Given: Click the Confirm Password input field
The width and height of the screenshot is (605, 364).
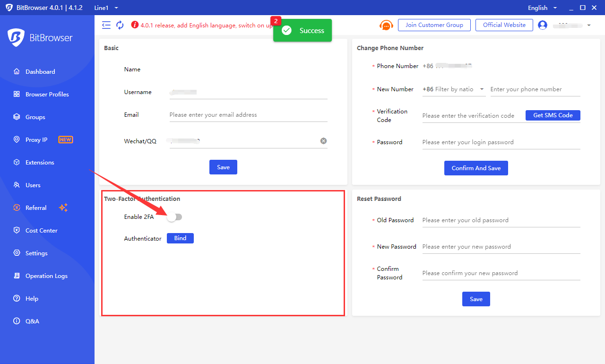Looking at the screenshot, I should 501,273.
